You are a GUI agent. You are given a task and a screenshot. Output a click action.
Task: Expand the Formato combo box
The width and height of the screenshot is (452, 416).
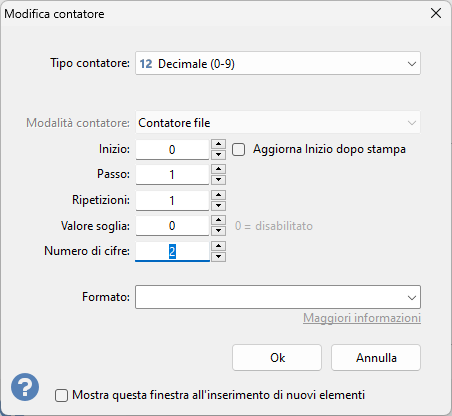point(278,297)
